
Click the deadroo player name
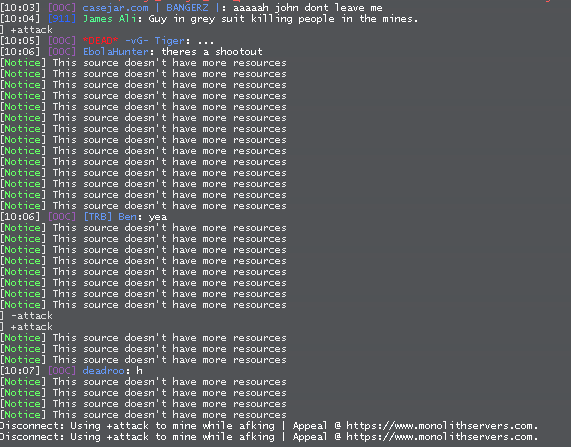coord(103,370)
